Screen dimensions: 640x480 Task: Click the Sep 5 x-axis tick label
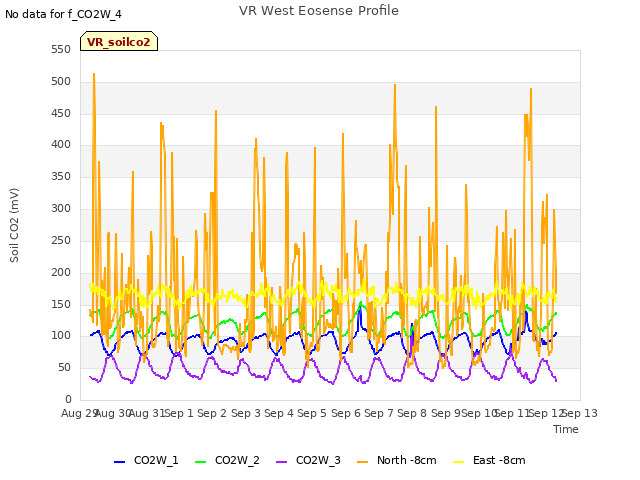point(312,413)
